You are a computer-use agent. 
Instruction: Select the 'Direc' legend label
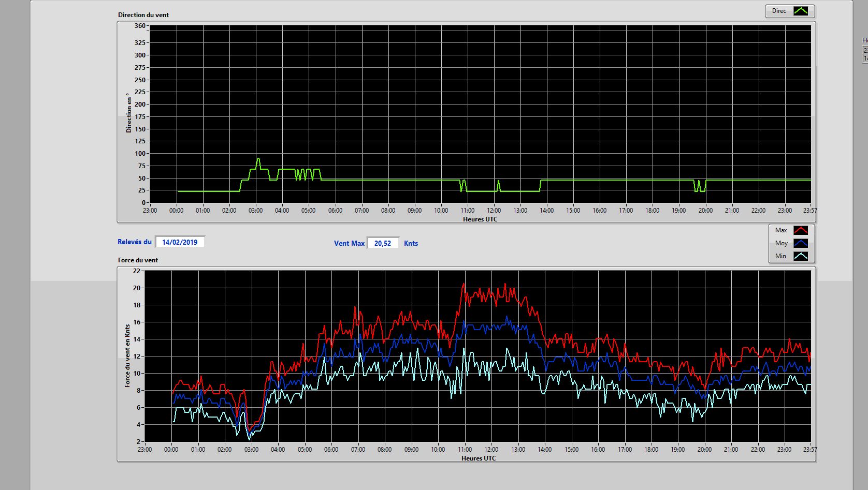[x=779, y=11]
